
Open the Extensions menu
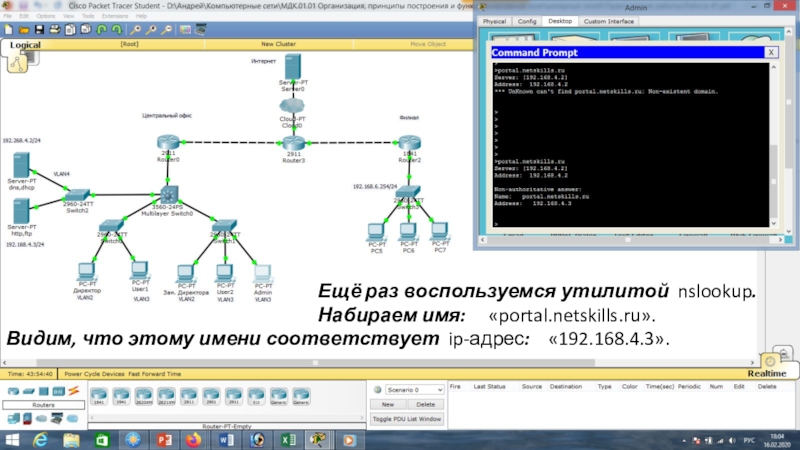[x=115, y=16]
